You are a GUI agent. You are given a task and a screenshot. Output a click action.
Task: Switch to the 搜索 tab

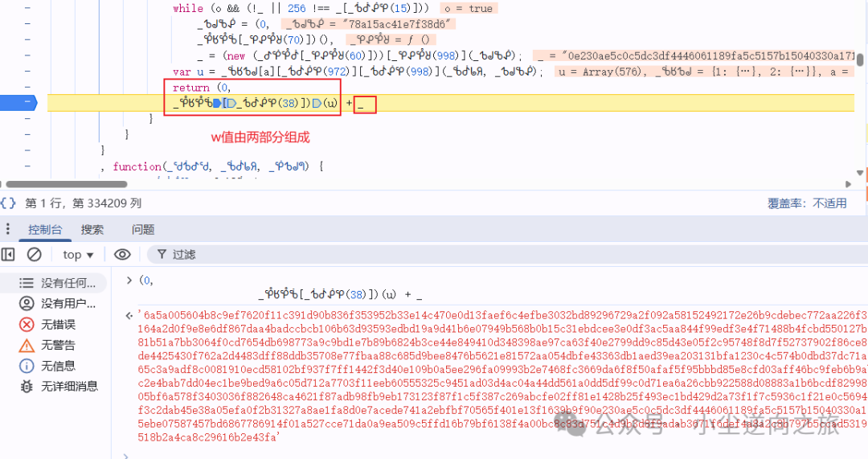92,229
